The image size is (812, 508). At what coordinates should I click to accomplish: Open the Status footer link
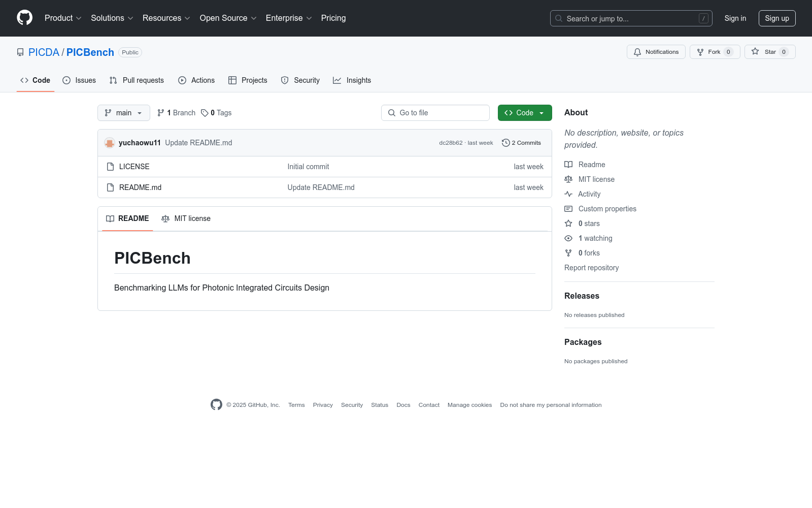point(380,405)
